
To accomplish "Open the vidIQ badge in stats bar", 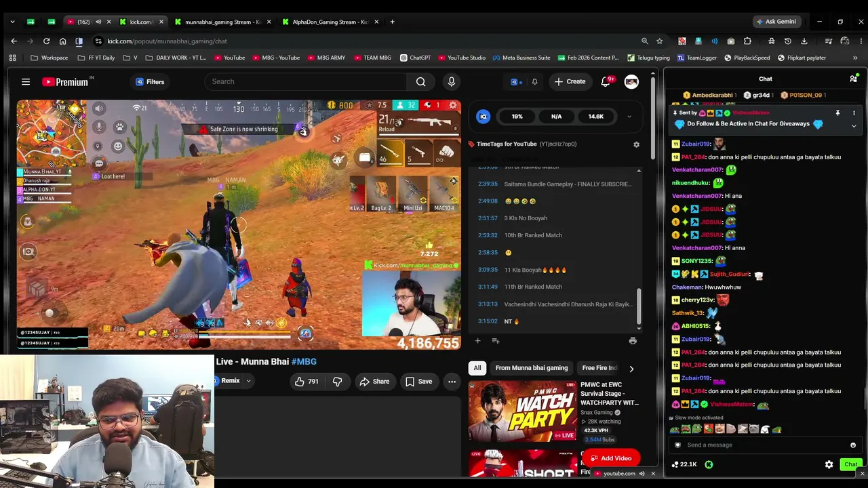I will tap(484, 117).
